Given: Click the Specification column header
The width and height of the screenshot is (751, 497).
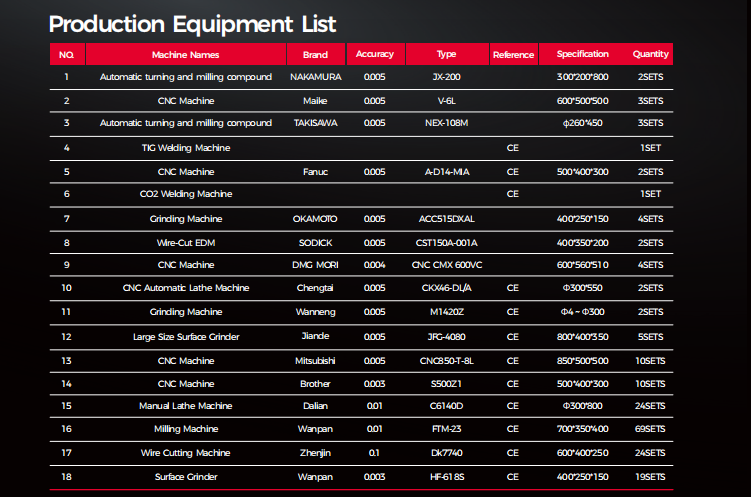Looking at the screenshot, I should 582,54.
